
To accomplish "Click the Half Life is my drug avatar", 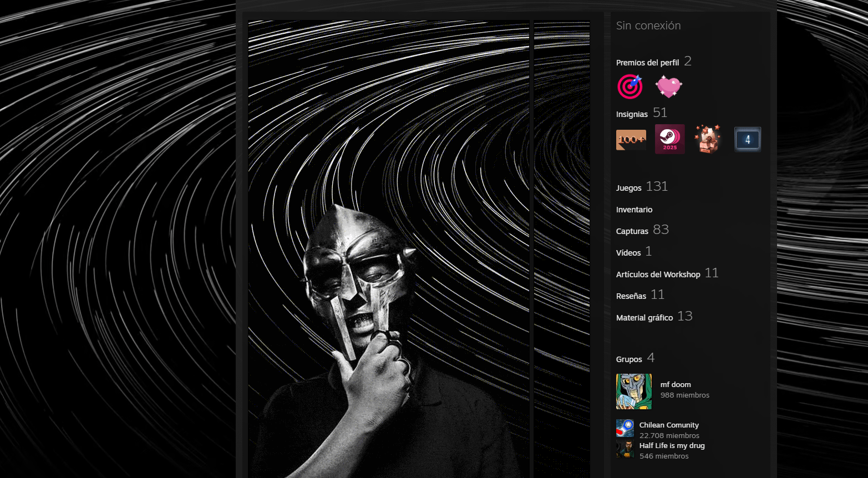I will tap(625, 449).
